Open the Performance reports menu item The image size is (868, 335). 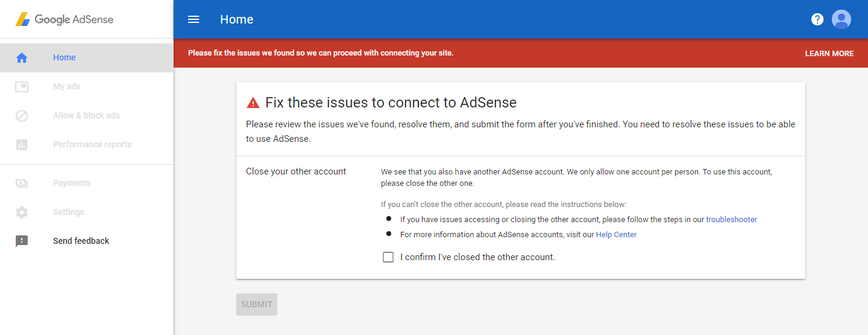click(x=87, y=145)
